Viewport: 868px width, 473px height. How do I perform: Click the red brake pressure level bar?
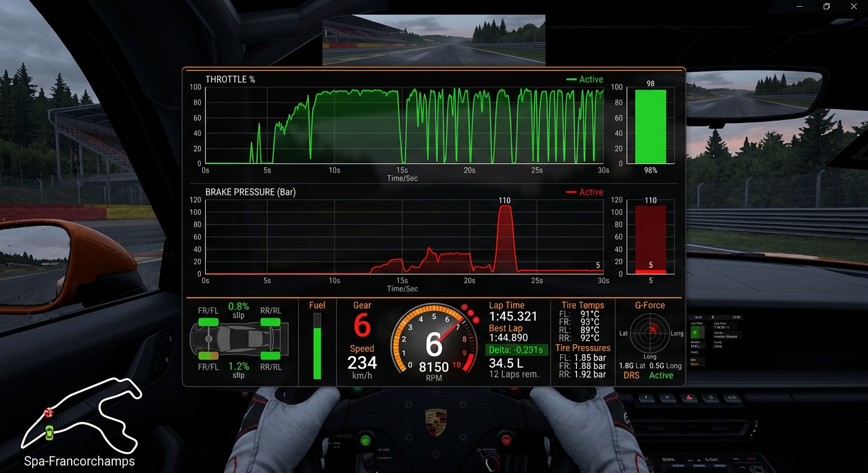(650, 240)
